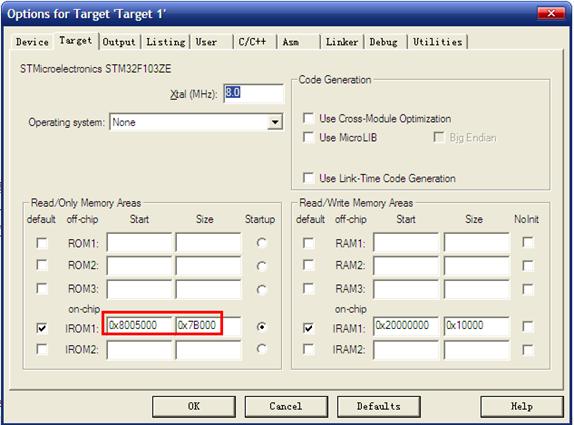Viewport: 574px width, 425px height.
Task: Check the RAM1 default checkbox
Action: [308, 243]
